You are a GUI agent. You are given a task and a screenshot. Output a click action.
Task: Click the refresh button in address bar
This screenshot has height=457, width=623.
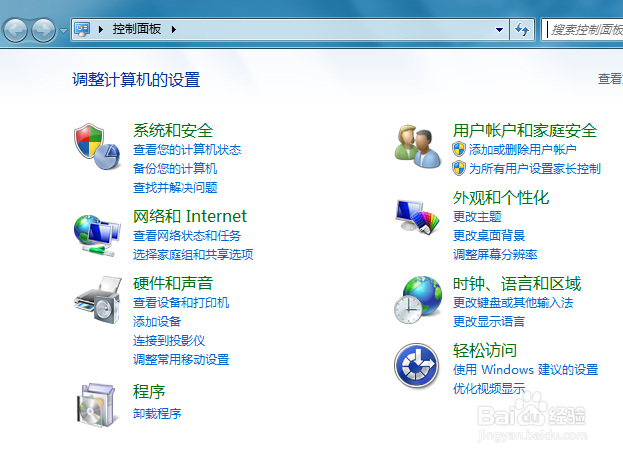522,29
